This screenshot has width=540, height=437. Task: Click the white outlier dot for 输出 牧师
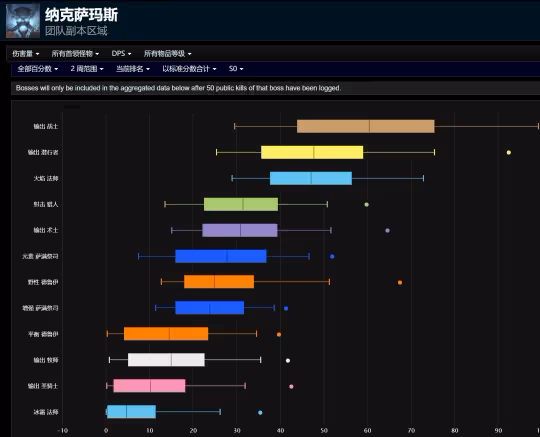[x=288, y=361]
